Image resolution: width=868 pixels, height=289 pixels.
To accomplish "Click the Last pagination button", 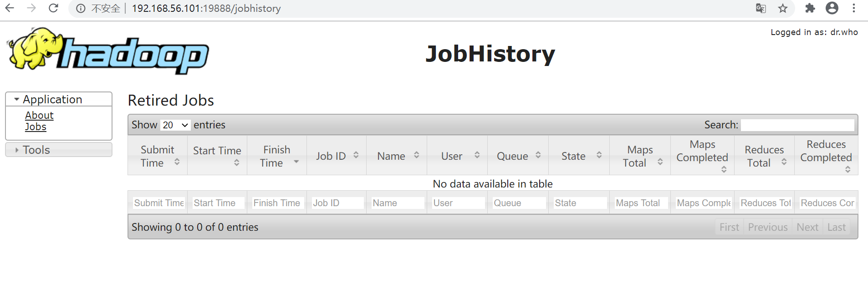I will pos(837,227).
